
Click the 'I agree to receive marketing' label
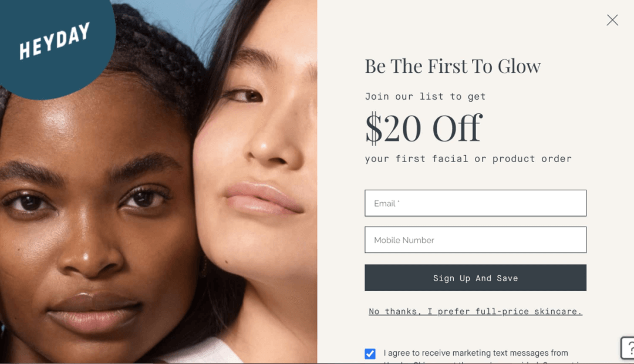[x=475, y=353]
